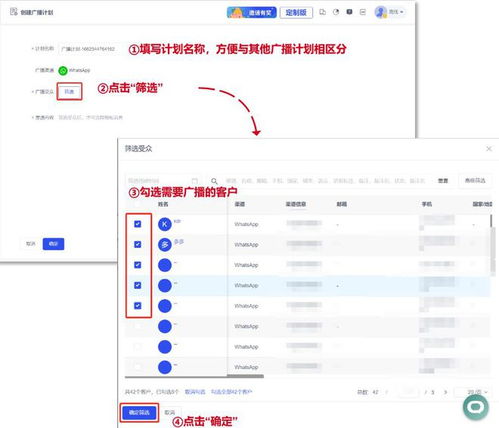Expand the page size dropdown

473,392
